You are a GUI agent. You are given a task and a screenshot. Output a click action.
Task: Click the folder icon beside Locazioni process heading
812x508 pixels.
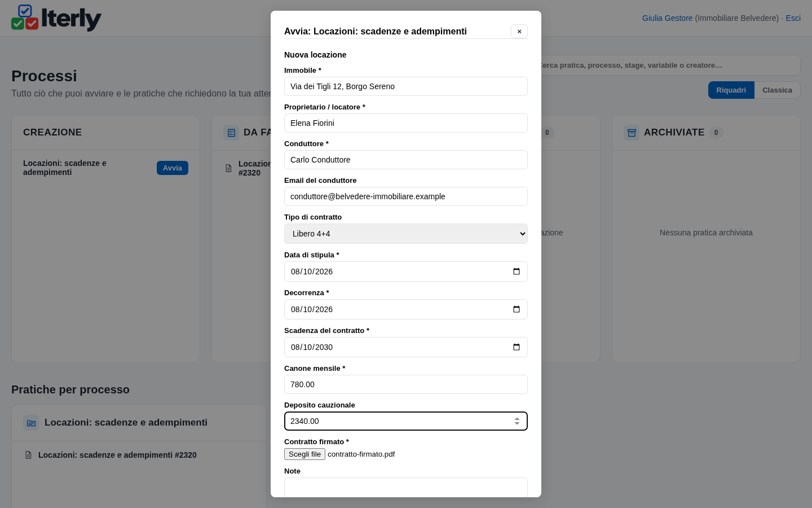pos(31,423)
